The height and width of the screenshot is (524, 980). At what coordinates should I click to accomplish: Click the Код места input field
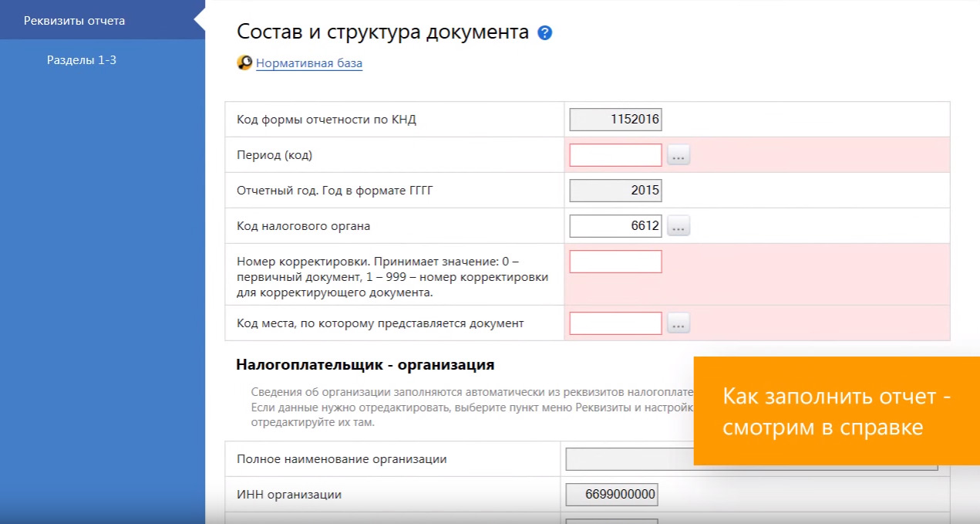coord(615,323)
